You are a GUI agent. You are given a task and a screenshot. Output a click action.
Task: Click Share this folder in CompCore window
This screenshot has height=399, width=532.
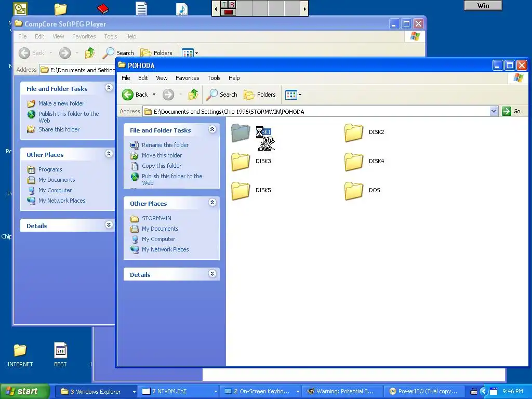tap(59, 129)
